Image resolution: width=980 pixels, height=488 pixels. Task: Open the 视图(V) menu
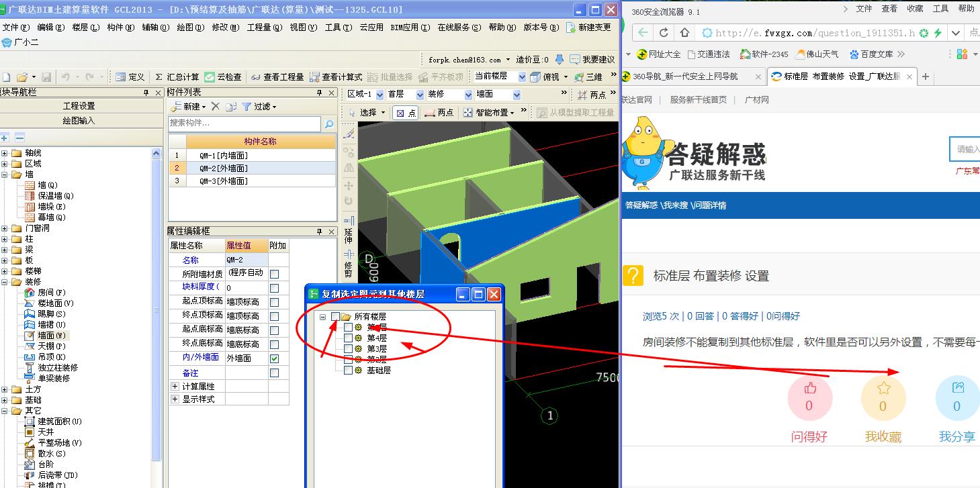click(303, 28)
